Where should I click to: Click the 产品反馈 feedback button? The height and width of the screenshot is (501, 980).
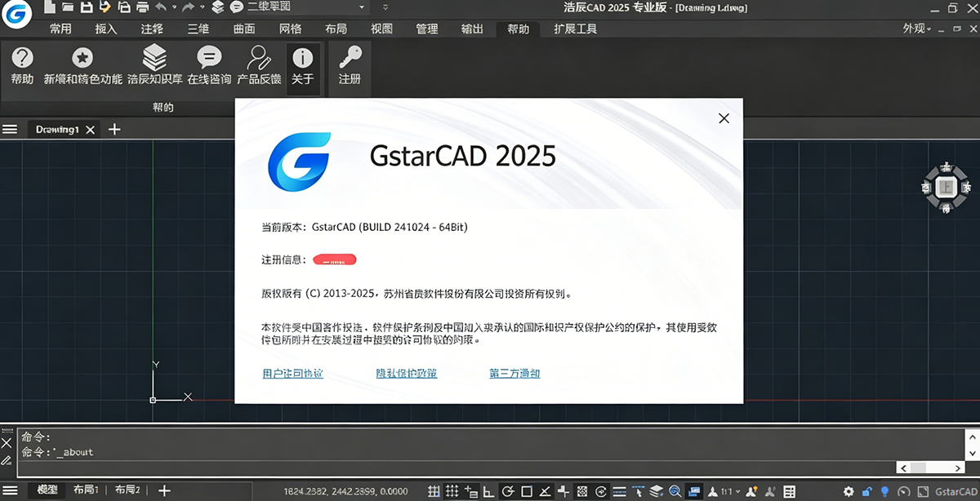click(x=259, y=65)
